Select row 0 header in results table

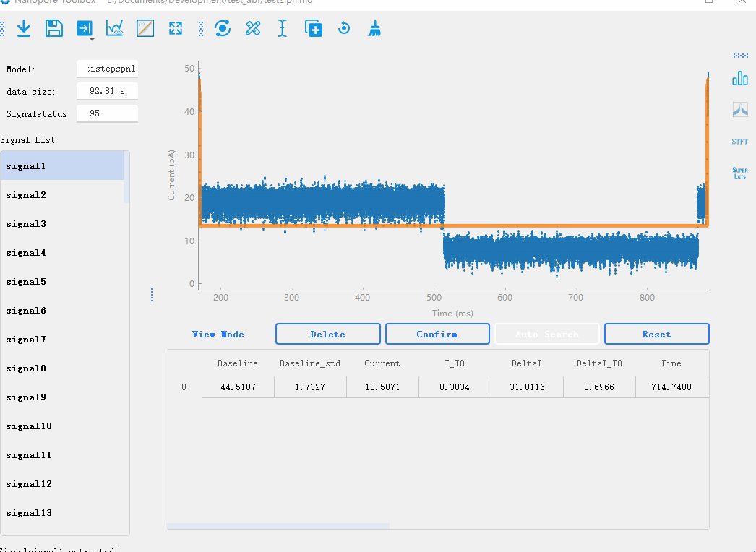point(184,387)
